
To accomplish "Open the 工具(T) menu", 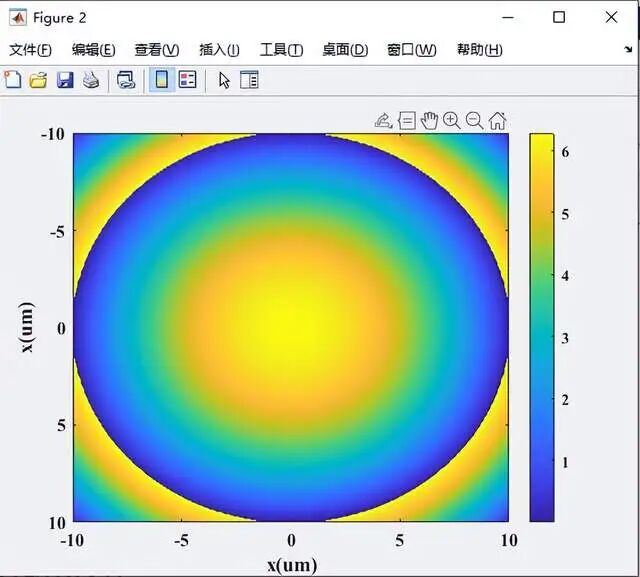I will [281, 50].
